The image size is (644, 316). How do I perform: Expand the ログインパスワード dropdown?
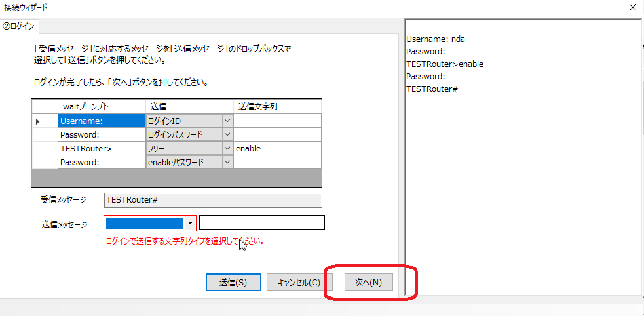pyautogui.click(x=227, y=134)
